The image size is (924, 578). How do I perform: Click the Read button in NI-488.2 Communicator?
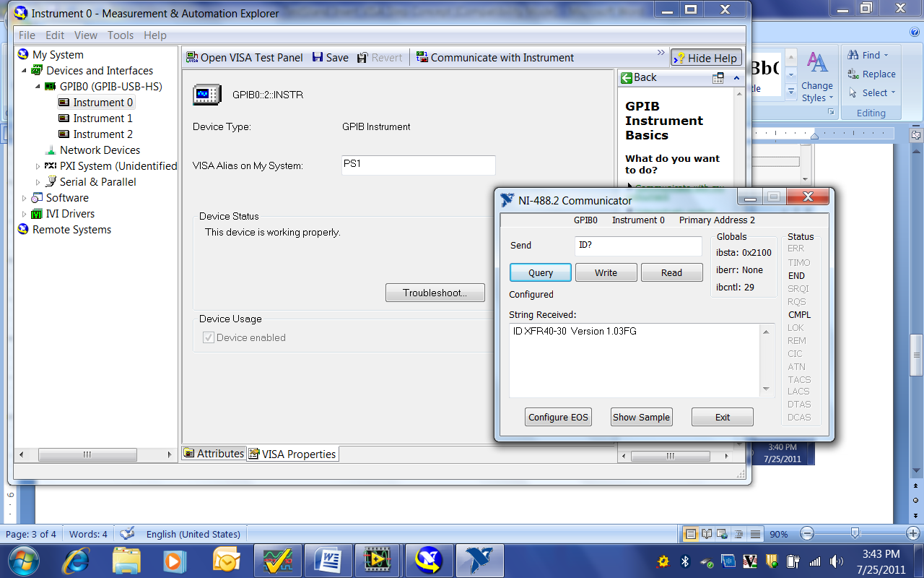click(671, 272)
